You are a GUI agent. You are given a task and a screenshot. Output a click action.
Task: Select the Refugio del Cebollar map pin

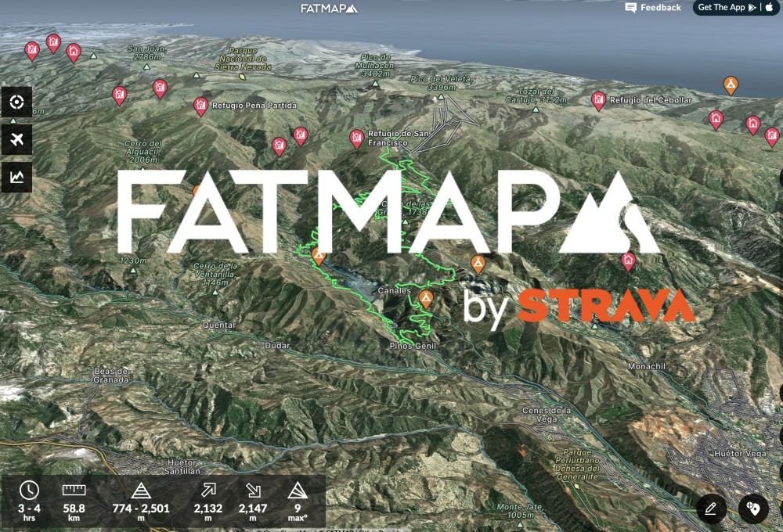coord(599,97)
